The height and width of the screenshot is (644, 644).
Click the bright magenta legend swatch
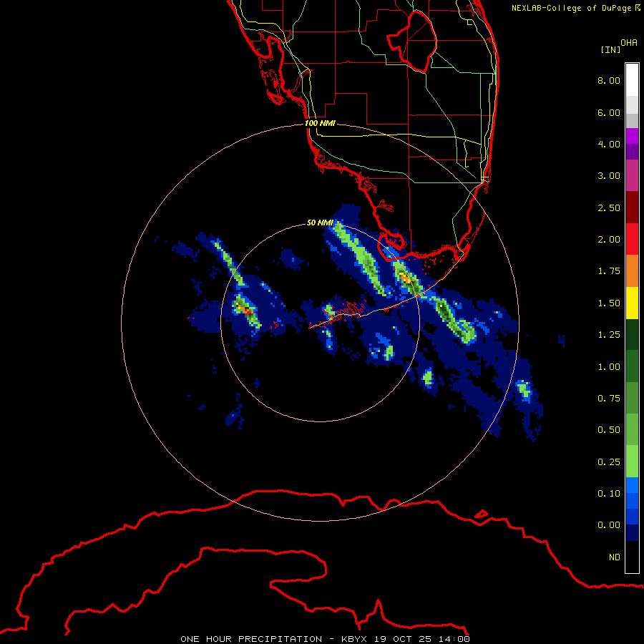click(632, 136)
